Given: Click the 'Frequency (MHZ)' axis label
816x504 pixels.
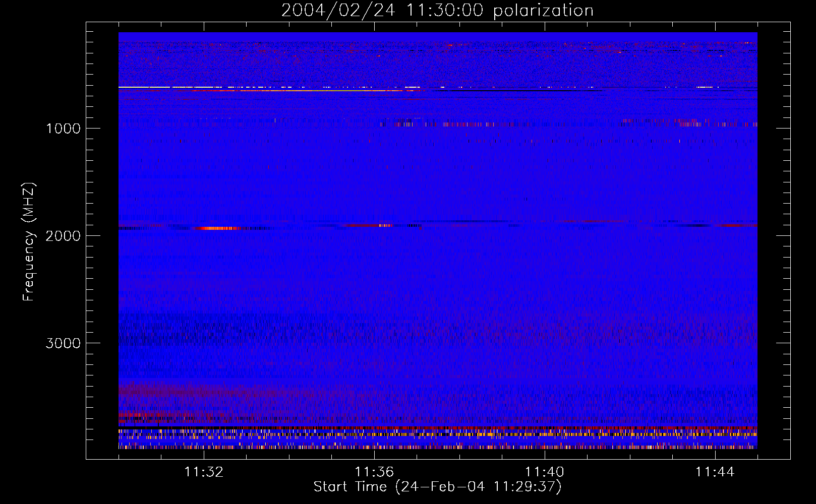Looking at the screenshot, I should pyautogui.click(x=29, y=242).
